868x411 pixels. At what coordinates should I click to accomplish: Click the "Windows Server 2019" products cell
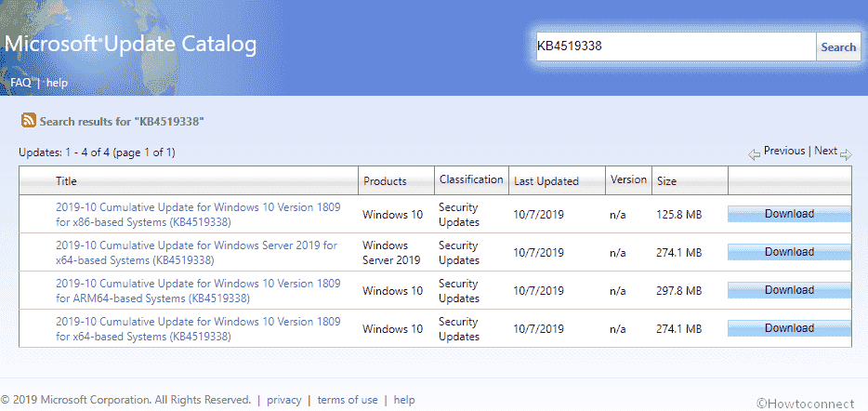(x=391, y=253)
